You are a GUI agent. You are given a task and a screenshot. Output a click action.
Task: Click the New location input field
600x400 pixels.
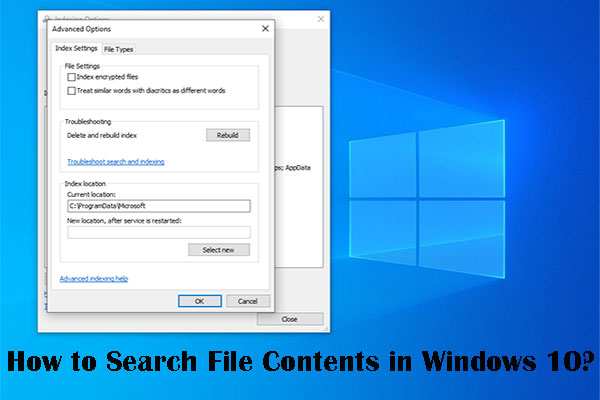click(x=159, y=232)
